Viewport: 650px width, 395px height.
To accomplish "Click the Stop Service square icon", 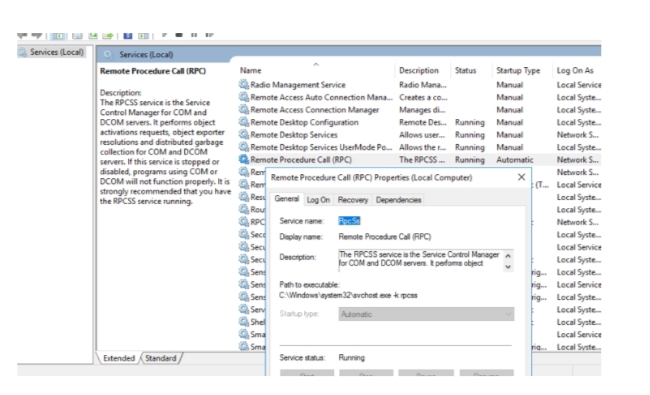I will (179, 35).
